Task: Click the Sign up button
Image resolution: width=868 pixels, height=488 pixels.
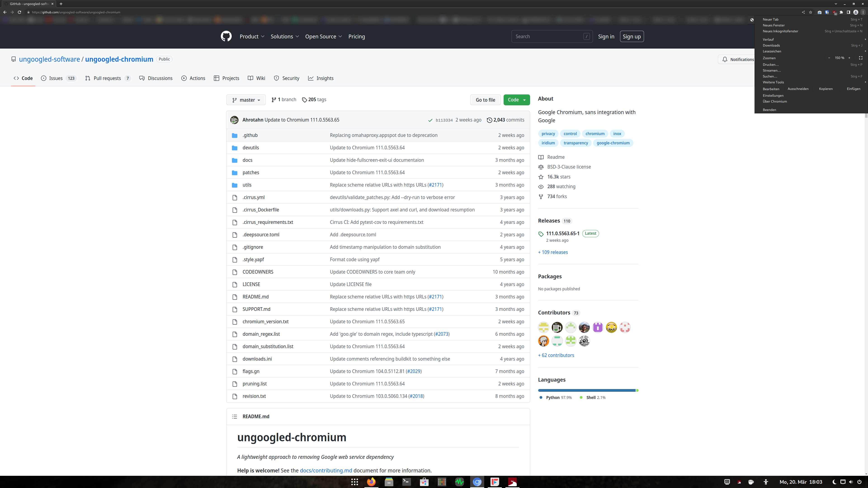Action: (x=632, y=36)
